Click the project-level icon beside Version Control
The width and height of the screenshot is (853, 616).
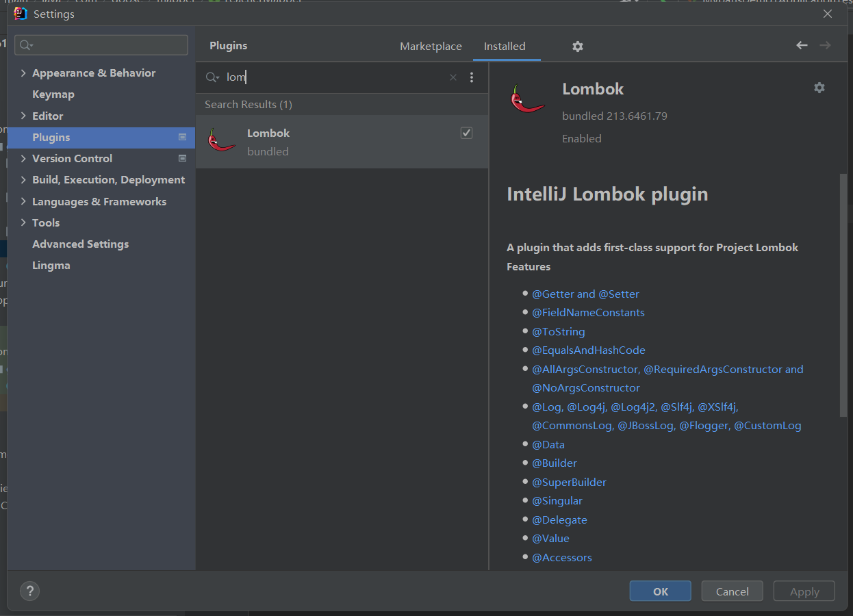click(182, 159)
